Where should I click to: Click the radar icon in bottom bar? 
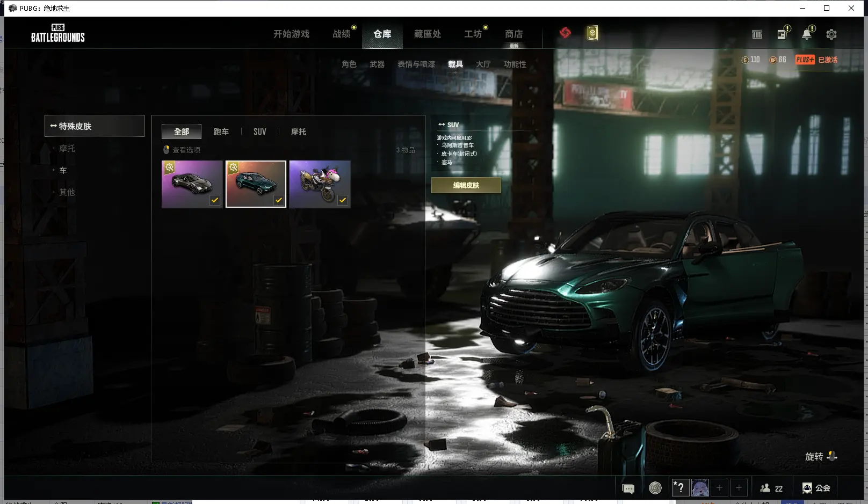pyautogui.click(x=655, y=488)
